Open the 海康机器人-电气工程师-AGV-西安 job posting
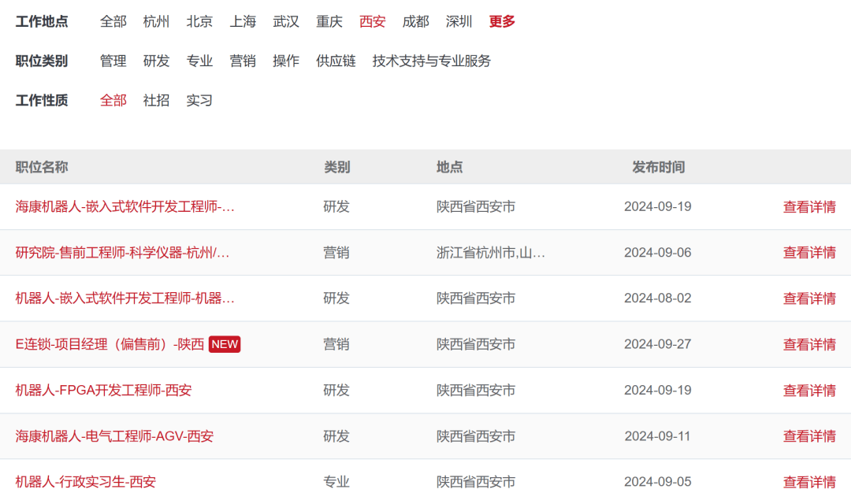Image resolution: width=851 pixels, height=504 pixels. point(114,436)
